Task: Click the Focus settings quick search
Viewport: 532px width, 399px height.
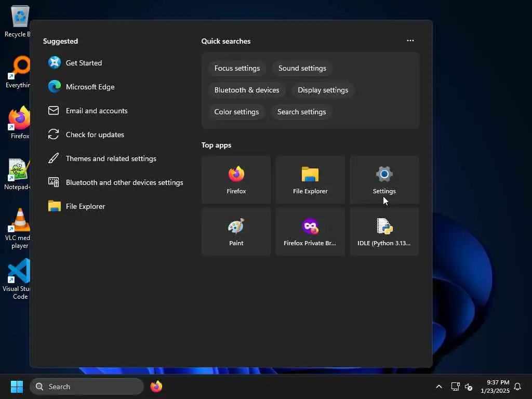Action: click(237, 68)
